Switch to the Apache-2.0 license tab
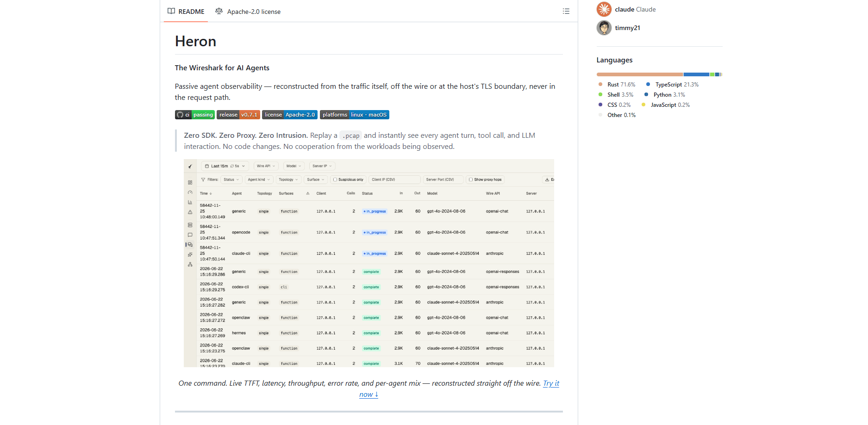This screenshot has height=425, width=868. pyautogui.click(x=248, y=12)
